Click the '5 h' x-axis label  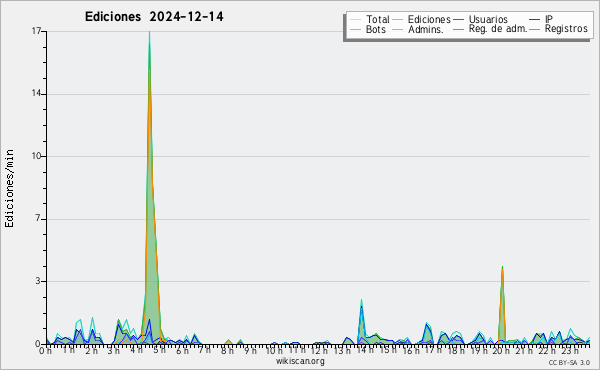coord(160,350)
